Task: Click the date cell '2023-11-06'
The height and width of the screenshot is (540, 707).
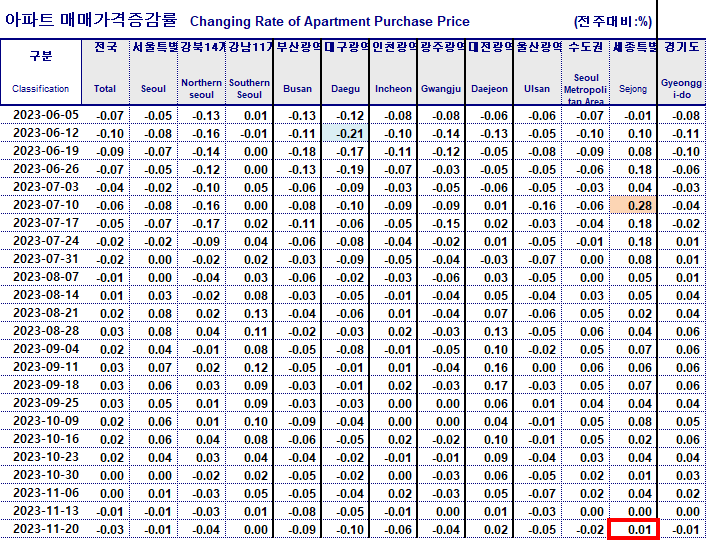Action: point(46,493)
